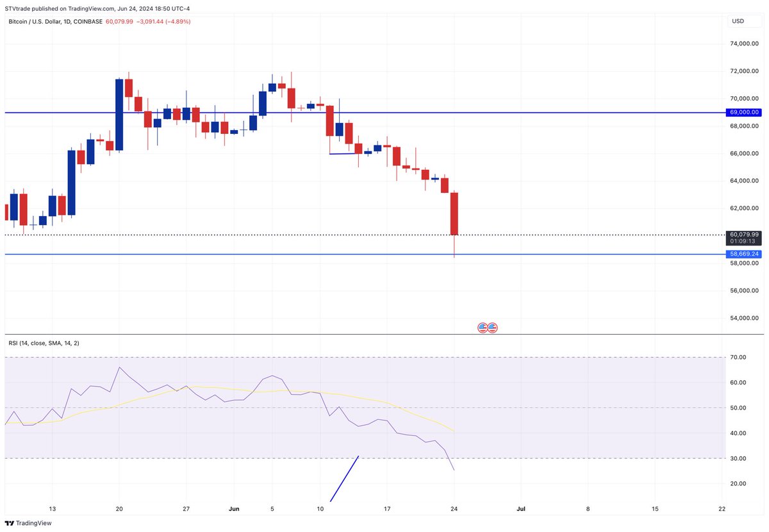
Task: Select the long red June 24 candle body
Action: coord(454,213)
